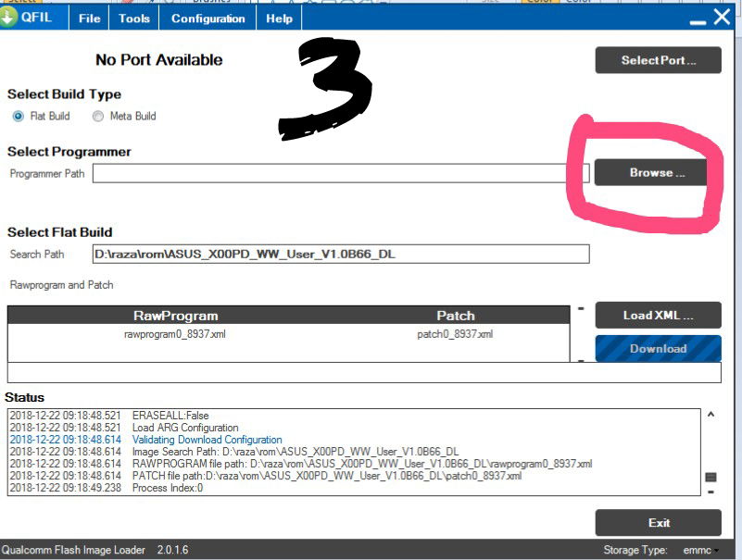Image resolution: width=742 pixels, height=560 pixels.
Task: Browse for a programmer file
Action: click(650, 173)
